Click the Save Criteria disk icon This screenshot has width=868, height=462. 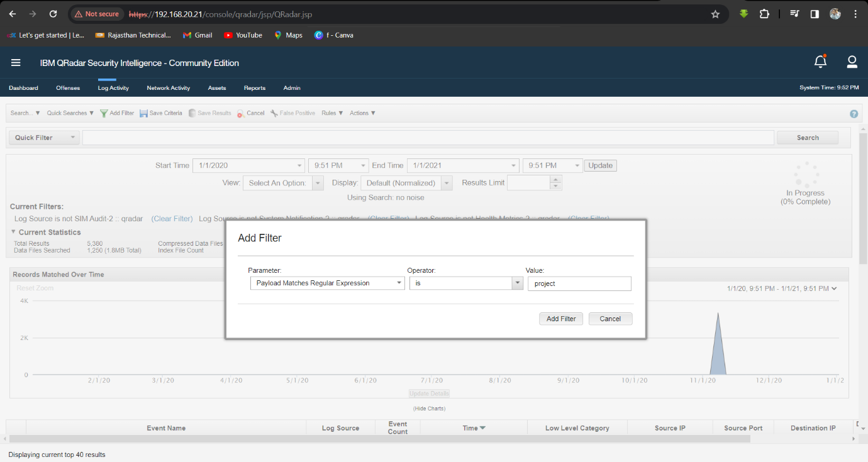[x=143, y=113]
